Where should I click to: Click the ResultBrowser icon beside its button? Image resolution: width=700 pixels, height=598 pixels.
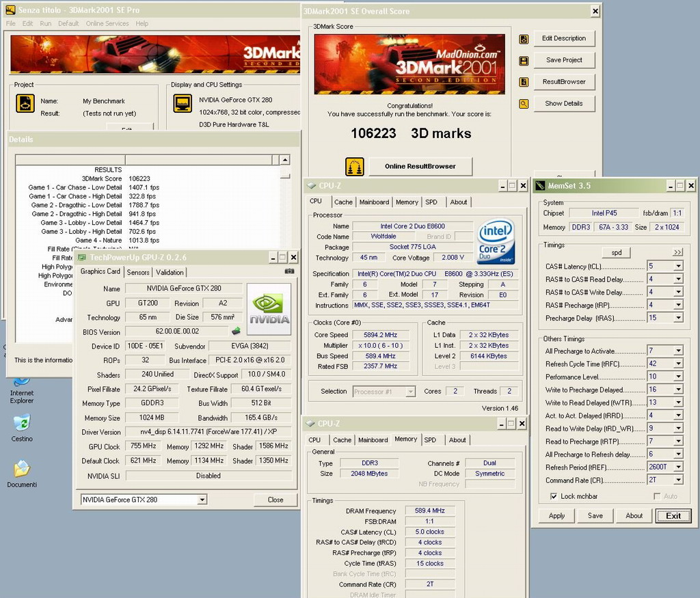[524, 82]
